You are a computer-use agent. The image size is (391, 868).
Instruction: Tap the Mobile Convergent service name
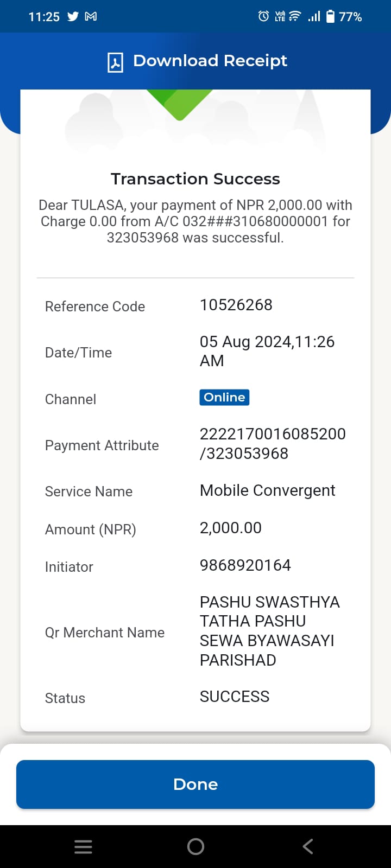click(x=268, y=490)
